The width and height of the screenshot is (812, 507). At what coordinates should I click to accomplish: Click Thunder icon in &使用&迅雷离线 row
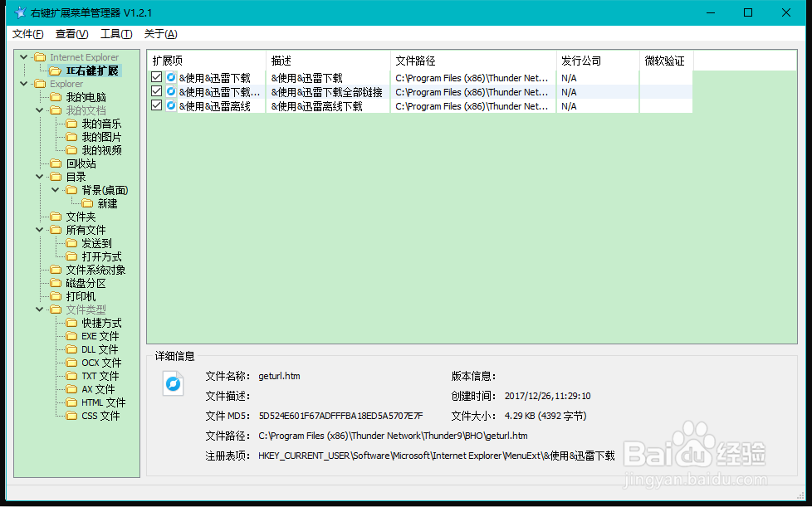171,105
